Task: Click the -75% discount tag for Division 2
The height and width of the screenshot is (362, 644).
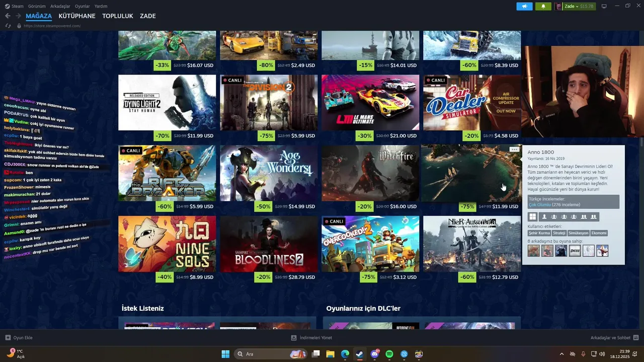Action: pyautogui.click(x=266, y=136)
